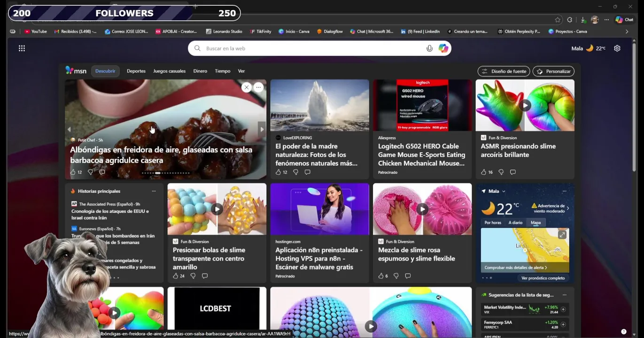Add Ferreycorp SAA to watchlist

(563, 324)
